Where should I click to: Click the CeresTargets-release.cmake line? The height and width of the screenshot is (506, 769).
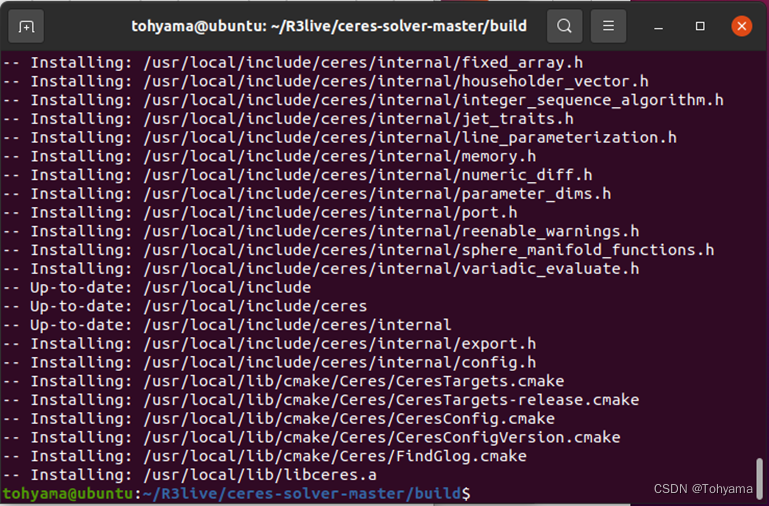pyautogui.click(x=321, y=400)
